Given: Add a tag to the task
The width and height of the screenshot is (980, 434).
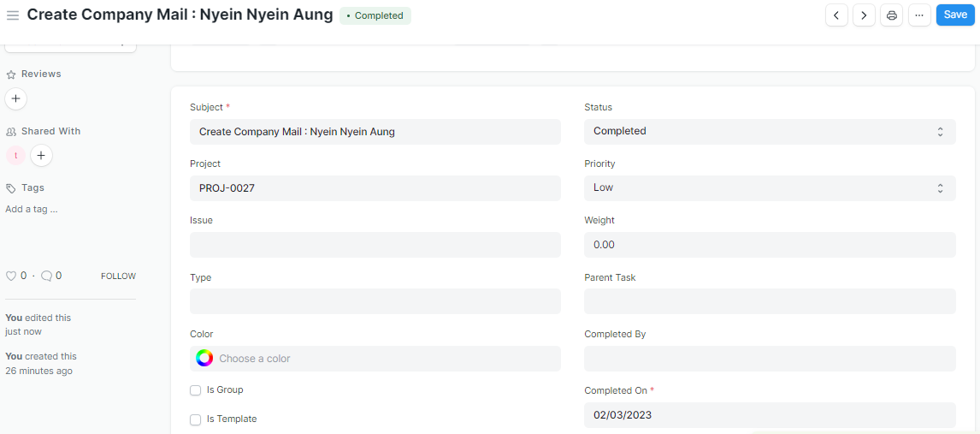Looking at the screenshot, I should pos(32,210).
